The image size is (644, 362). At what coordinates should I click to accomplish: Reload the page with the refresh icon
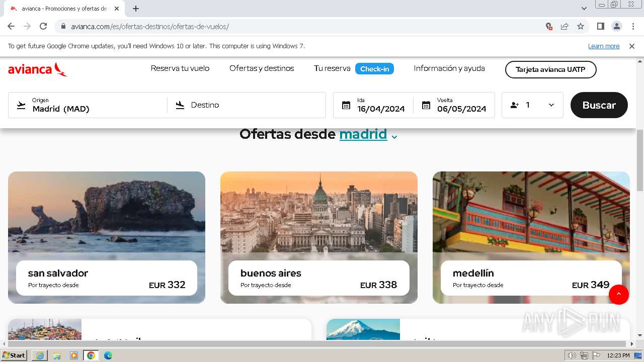click(43, 26)
